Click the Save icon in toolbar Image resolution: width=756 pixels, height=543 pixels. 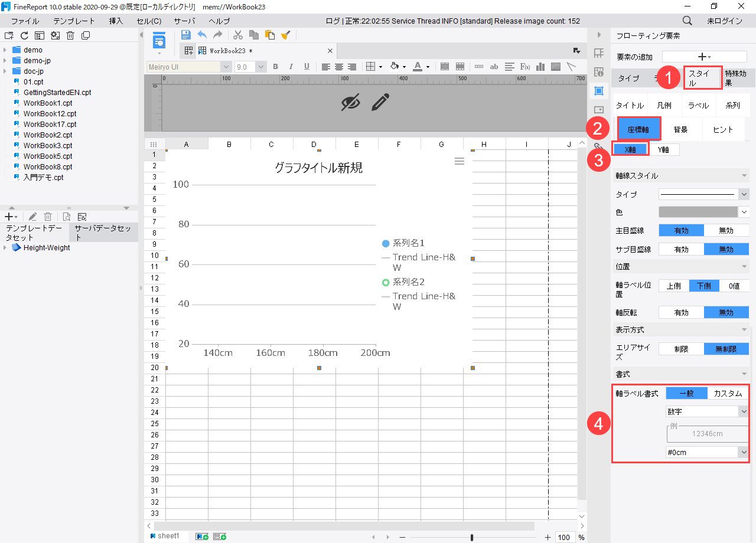(185, 35)
